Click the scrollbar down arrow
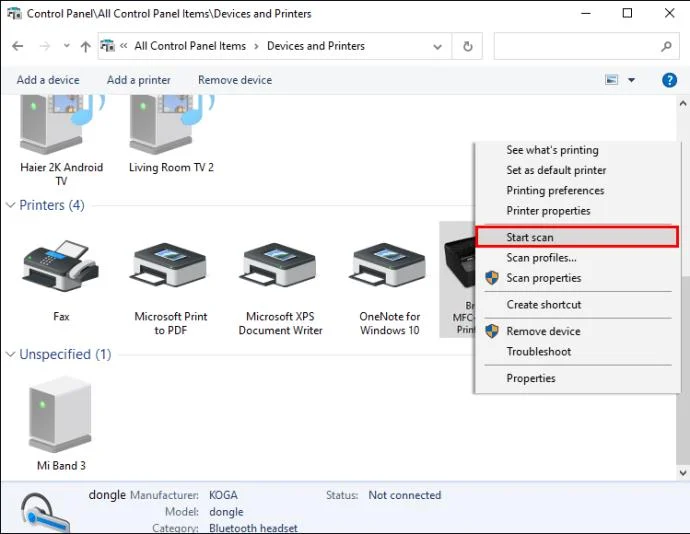This screenshot has width=690, height=534. pos(683,473)
